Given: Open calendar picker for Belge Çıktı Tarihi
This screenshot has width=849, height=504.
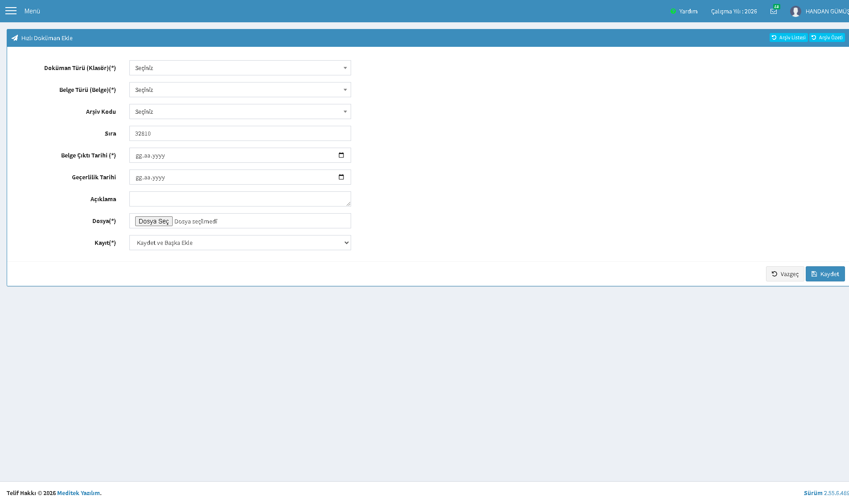Looking at the screenshot, I should tap(341, 155).
